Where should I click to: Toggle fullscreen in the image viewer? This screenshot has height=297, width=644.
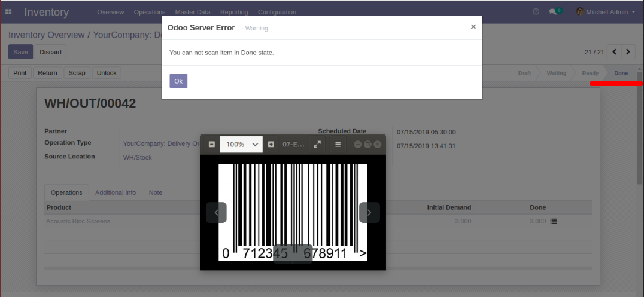pos(317,145)
